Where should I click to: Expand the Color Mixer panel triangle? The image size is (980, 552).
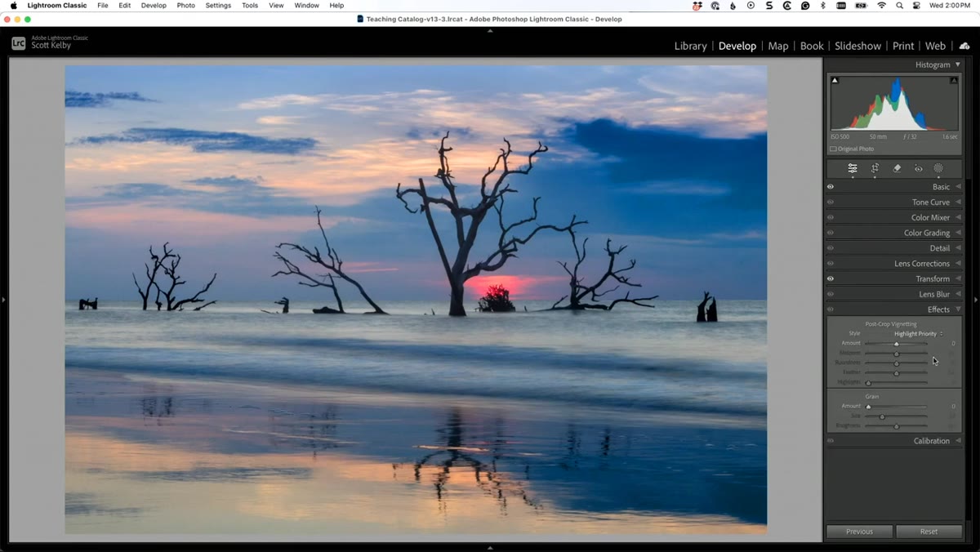(958, 218)
